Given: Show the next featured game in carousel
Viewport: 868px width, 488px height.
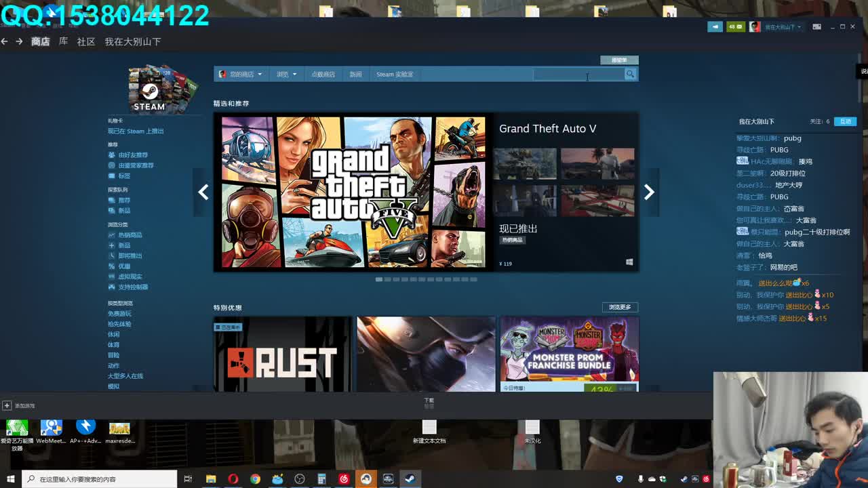Looking at the screenshot, I should [649, 192].
